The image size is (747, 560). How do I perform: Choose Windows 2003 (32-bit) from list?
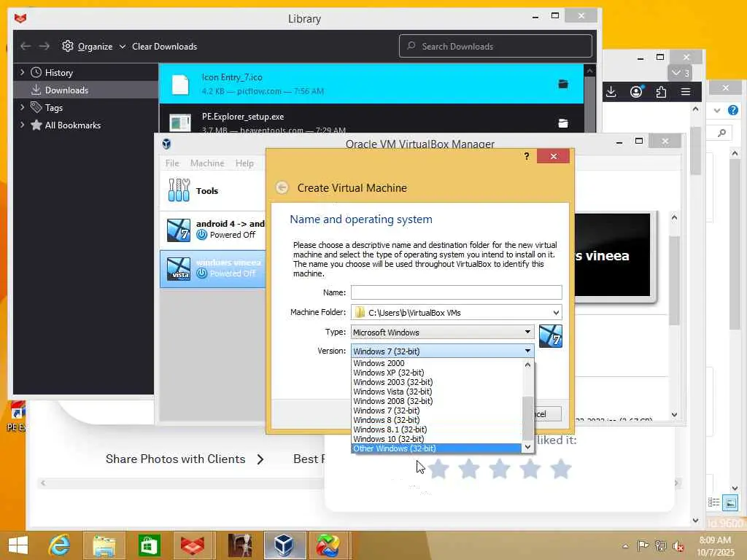point(436,382)
